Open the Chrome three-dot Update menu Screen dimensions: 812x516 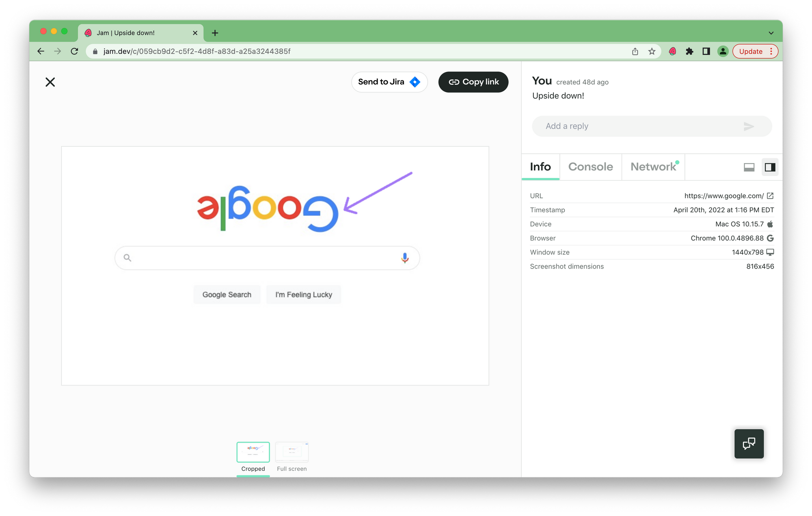[x=771, y=52]
